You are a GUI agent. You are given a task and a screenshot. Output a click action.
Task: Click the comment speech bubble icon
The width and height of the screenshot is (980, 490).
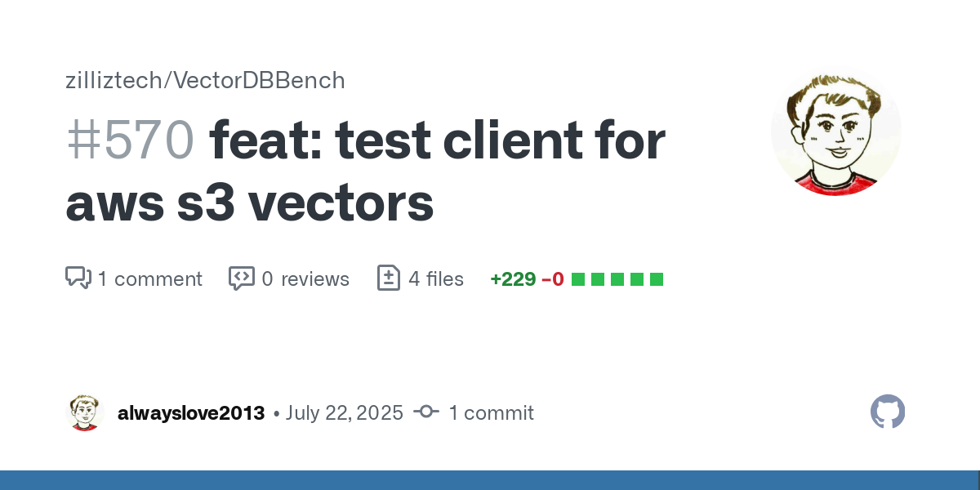tap(78, 278)
